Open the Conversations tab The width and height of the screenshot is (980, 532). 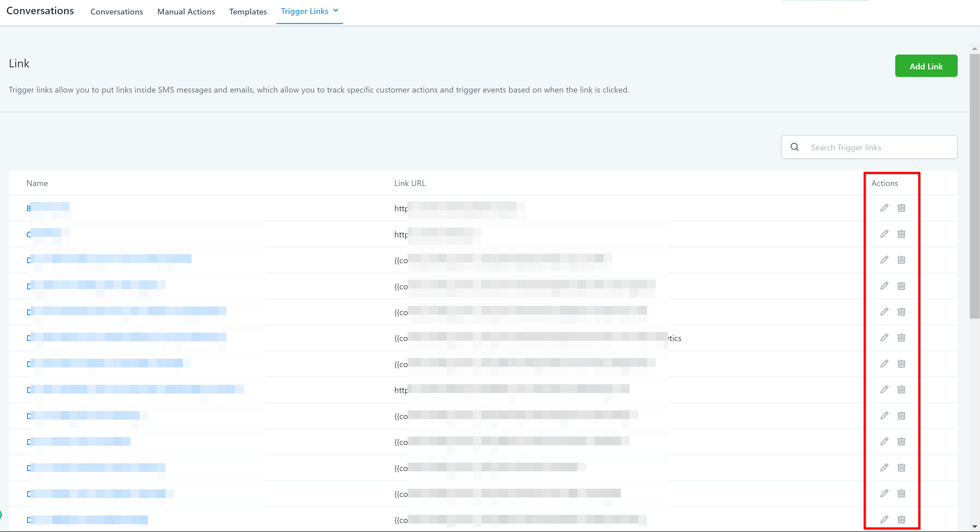point(116,12)
